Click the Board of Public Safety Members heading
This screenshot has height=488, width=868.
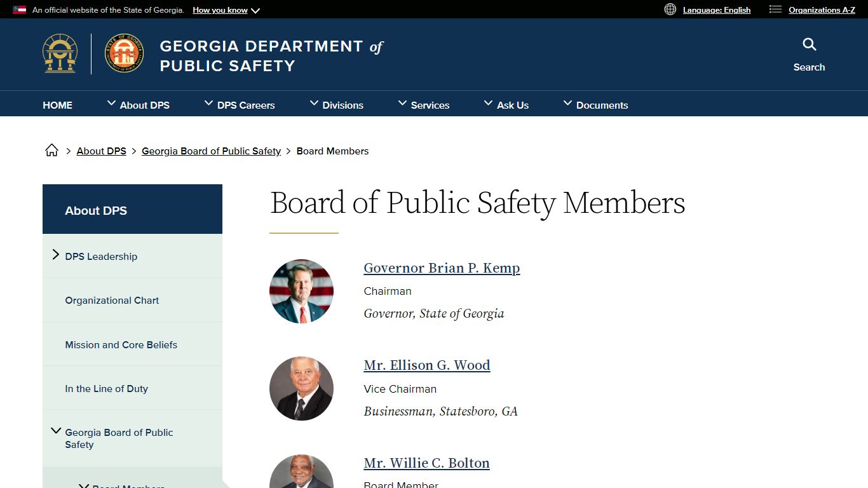pyautogui.click(x=478, y=204)
